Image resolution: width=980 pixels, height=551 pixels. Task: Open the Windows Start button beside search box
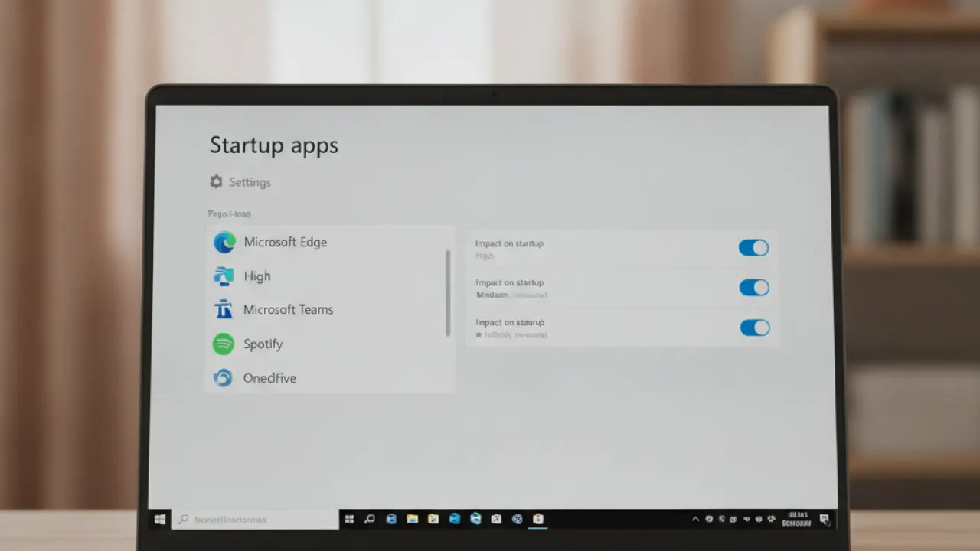pyautogui.click(x=160, y=520)
